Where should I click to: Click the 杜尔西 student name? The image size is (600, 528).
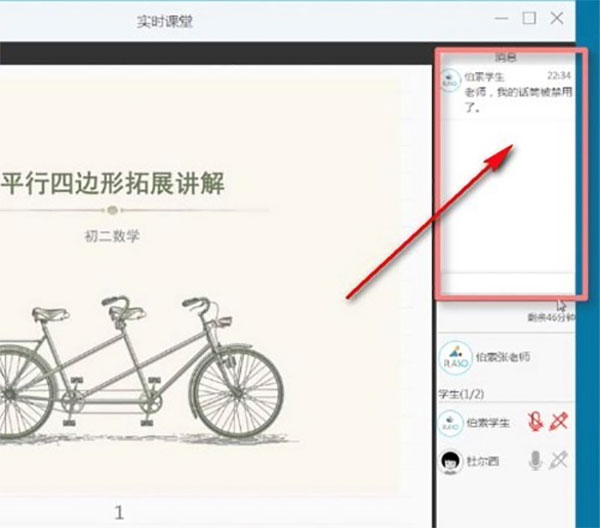(x=483, y=461)
